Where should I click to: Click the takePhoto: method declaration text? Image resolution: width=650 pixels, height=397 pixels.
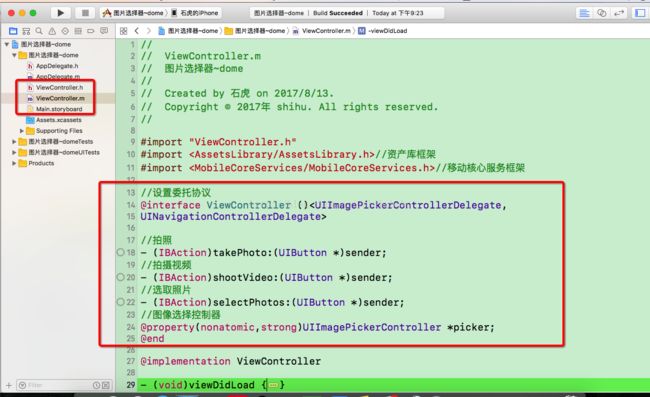263,252
